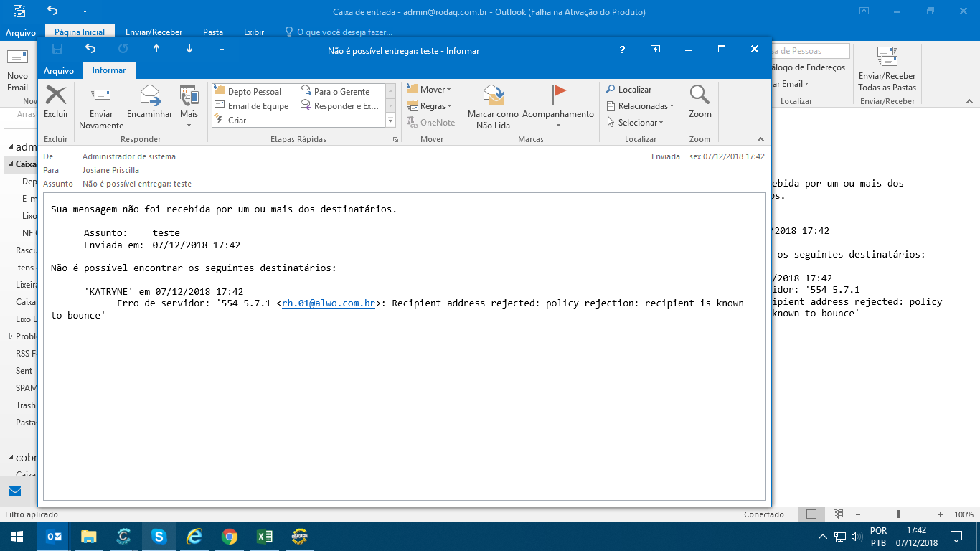Click the rh.01@alwo.com.br email link
The width and height of the screenshot is (980, 551).
pyautogui.click(x=329, y=303)
